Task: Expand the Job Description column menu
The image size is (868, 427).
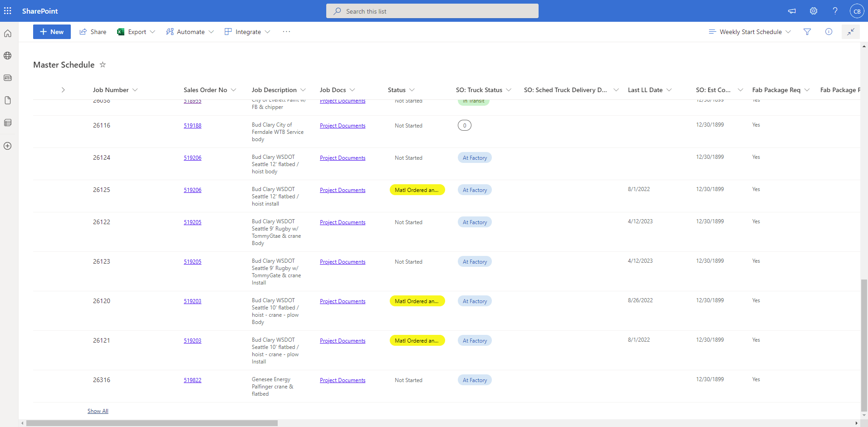Action: pos(303,90)
